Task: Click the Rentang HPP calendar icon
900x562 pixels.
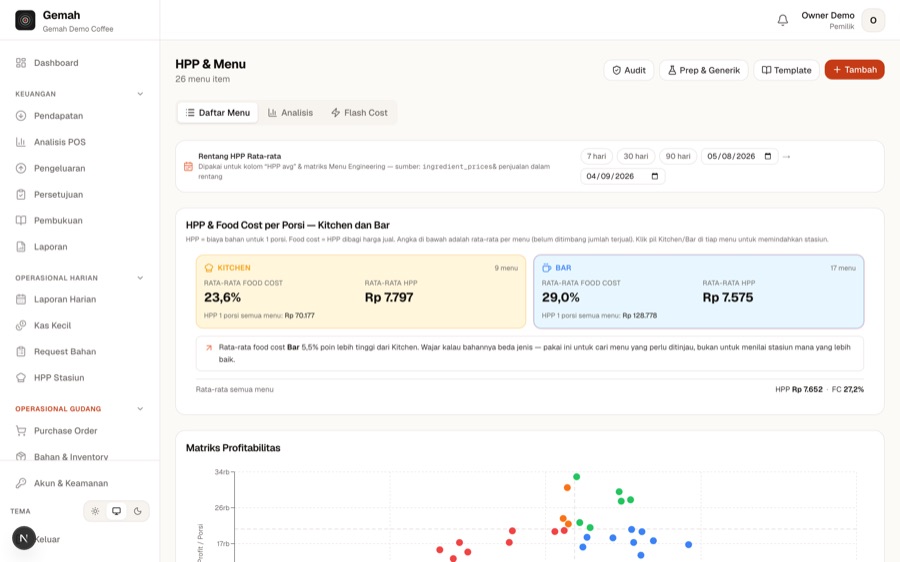Action: 188,166
